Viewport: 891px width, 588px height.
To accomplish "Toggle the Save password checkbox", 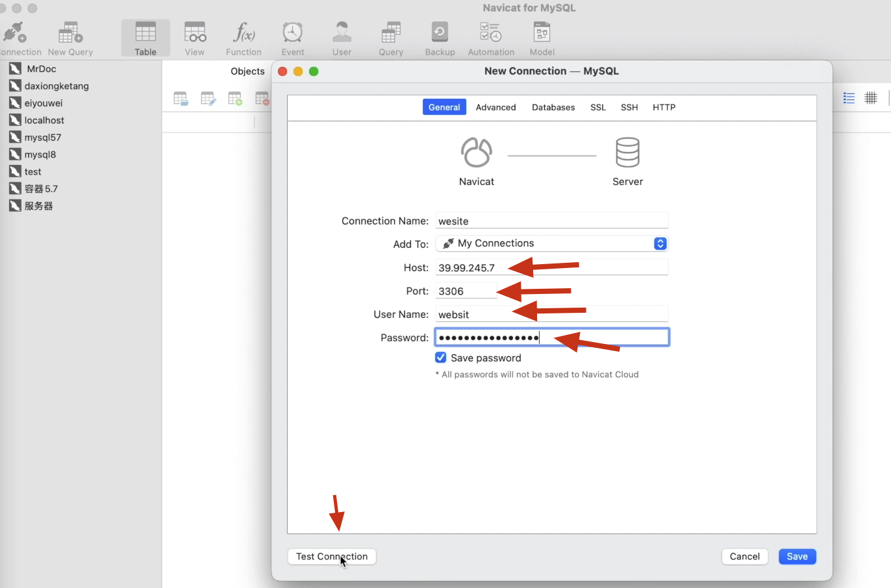I will (440, 358).
